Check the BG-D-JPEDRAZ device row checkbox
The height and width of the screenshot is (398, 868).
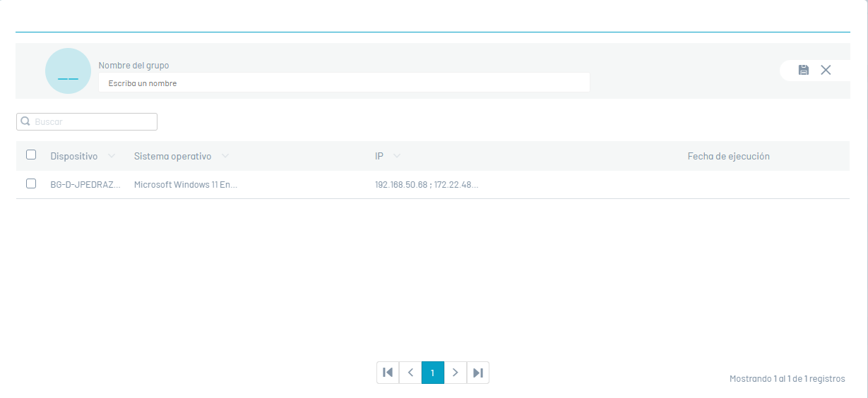(x=31, y=183)
